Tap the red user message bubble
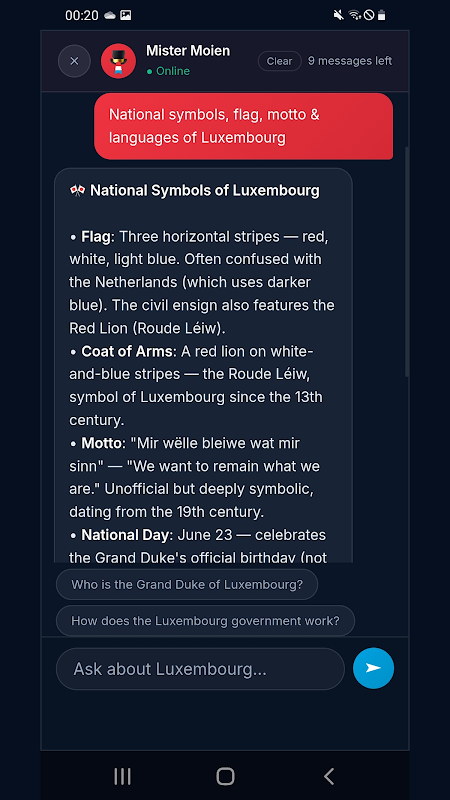The image size is (450, 800). click(x=243, y=126)
